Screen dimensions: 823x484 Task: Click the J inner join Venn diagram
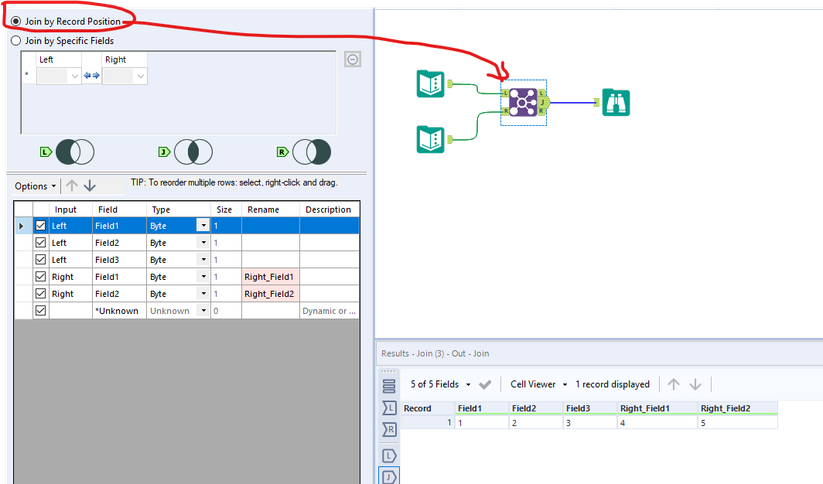tap(193, 152)
